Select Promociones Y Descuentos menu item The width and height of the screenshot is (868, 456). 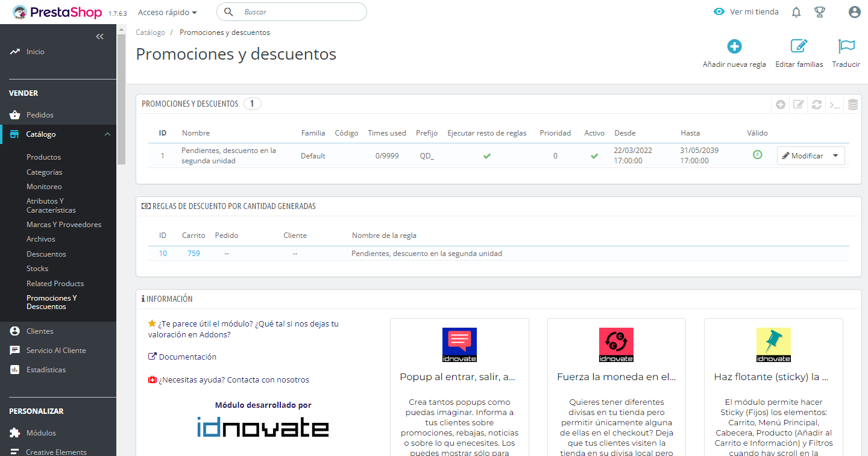point(52,302)
